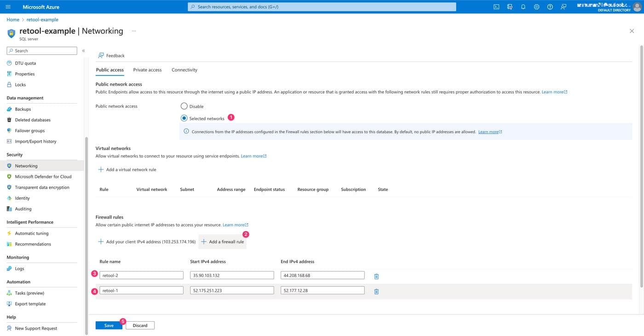Open the Azure portal hamburger menu
The image size is (644, 336).
[8, 7]
